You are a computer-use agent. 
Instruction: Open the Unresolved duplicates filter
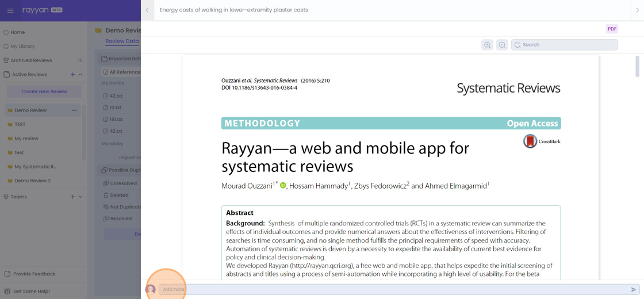point(121,183)
